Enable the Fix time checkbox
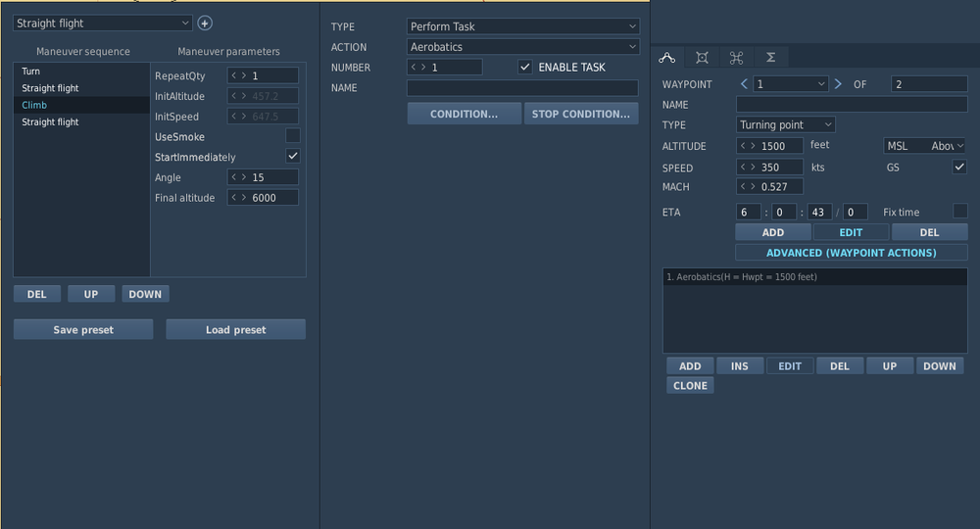The width and height of the screenshot is (980, 529). click(959, 211)
